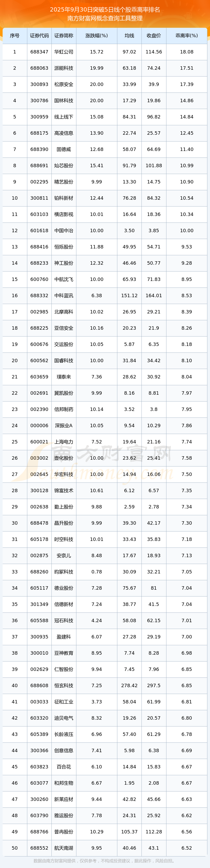This screenshot has width=210, height=868.
Task: Select stock name 固德威
Action: tap(64, 149)
